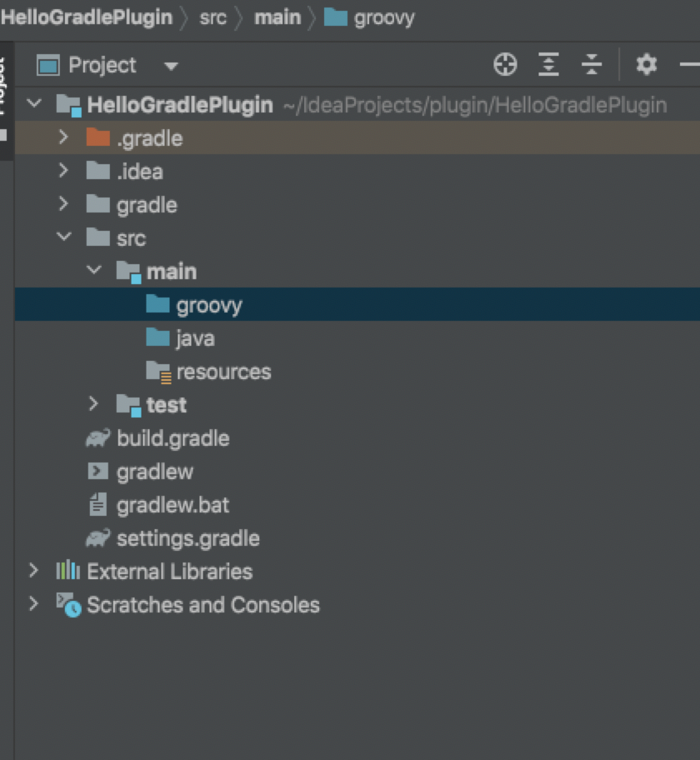This screenshot has width=700, height=760.
Task: Click the groovy folder icon in breadcrumb
Action: [336, 17]
